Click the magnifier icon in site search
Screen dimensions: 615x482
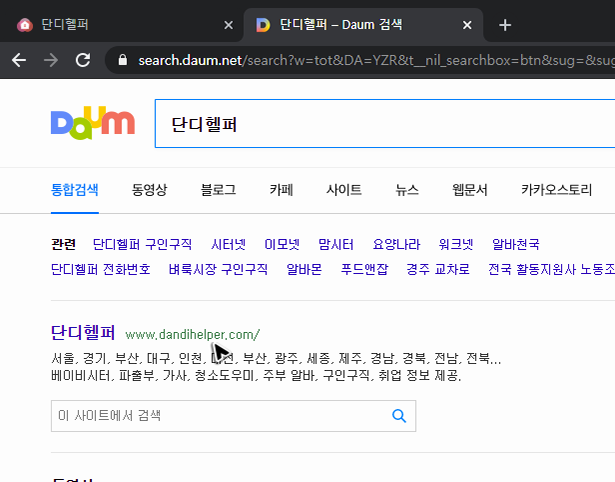399,416
